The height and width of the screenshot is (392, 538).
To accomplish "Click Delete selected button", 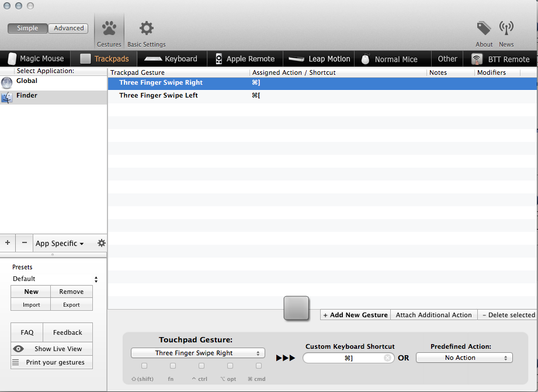I will point(508,315).
